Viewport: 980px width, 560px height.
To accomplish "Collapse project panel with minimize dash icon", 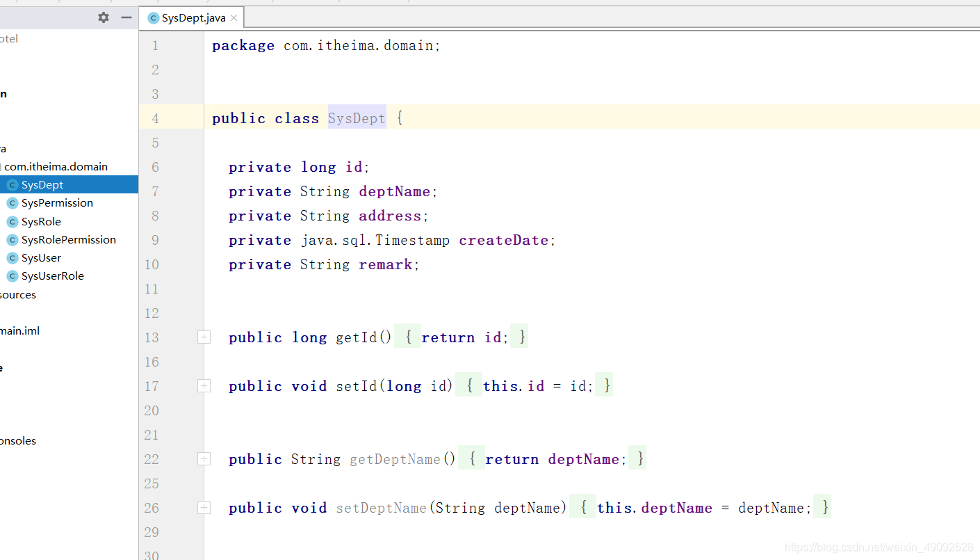I will click(x=126, y=17).
